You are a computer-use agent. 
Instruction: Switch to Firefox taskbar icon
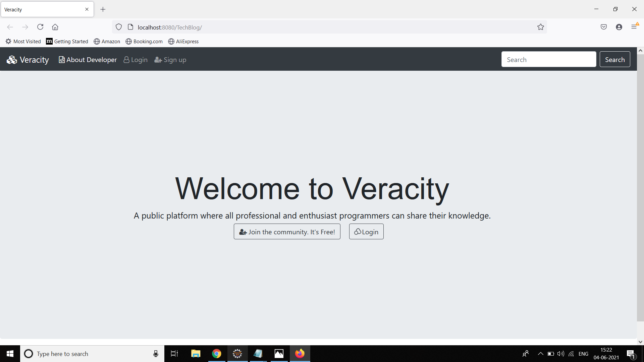tap(300, 354)
